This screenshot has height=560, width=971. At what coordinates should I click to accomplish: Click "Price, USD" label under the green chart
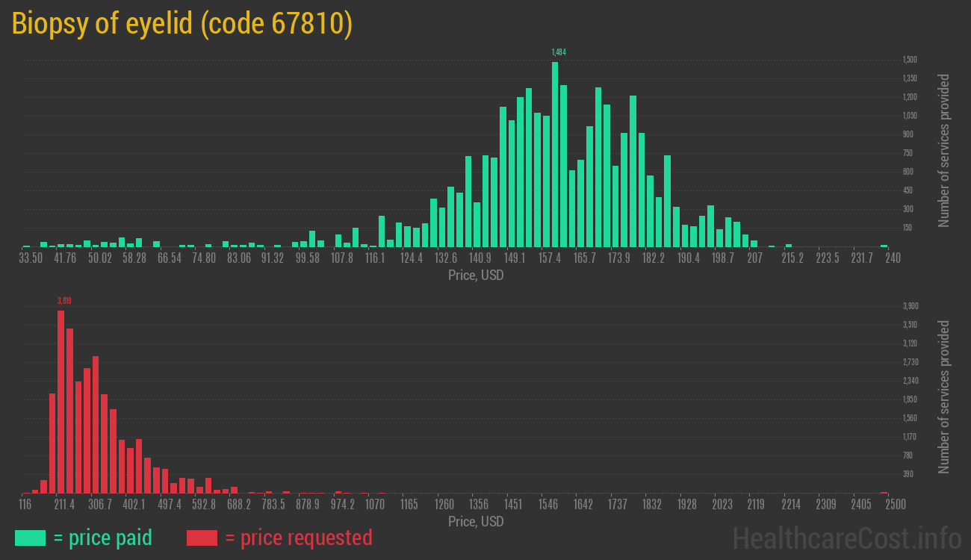[476, 276]
